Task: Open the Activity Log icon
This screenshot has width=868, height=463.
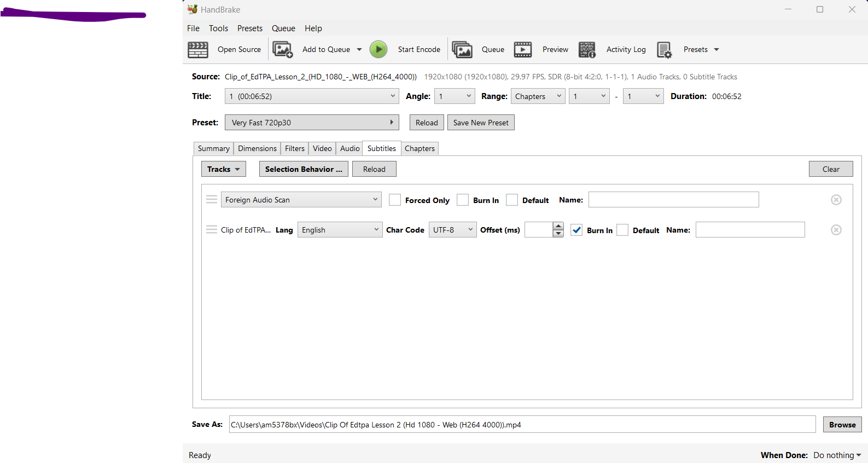Action: (x=587, y=50)
